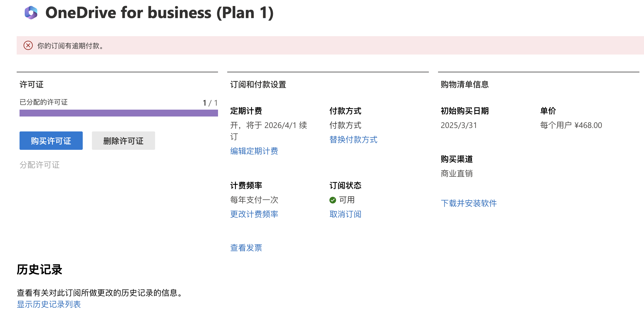Click the 你的订阅有逾期付款 warning text
644x322 pixels.
[x=70, y=46]
